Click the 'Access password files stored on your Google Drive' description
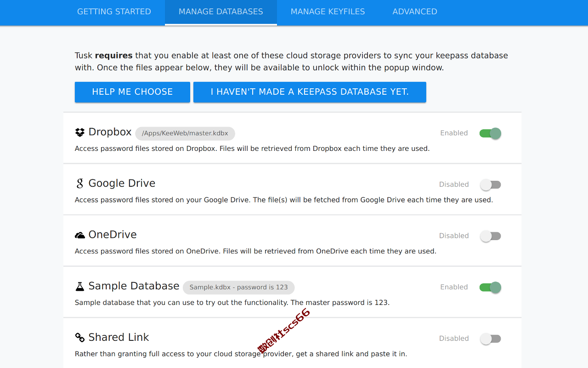This screenshot has width=588, height=368. coord(284,200)
